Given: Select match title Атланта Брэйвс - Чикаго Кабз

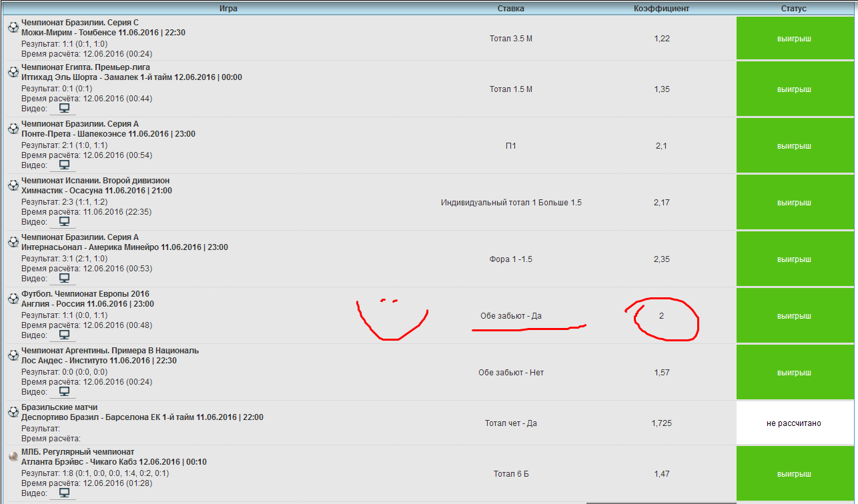Looking at the screenshot, I should point(114,462).
